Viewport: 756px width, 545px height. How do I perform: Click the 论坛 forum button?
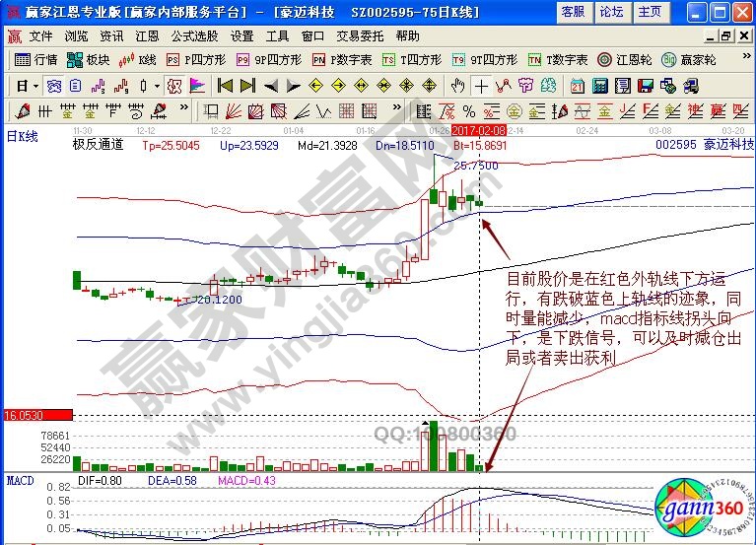(x=611, y=12)
